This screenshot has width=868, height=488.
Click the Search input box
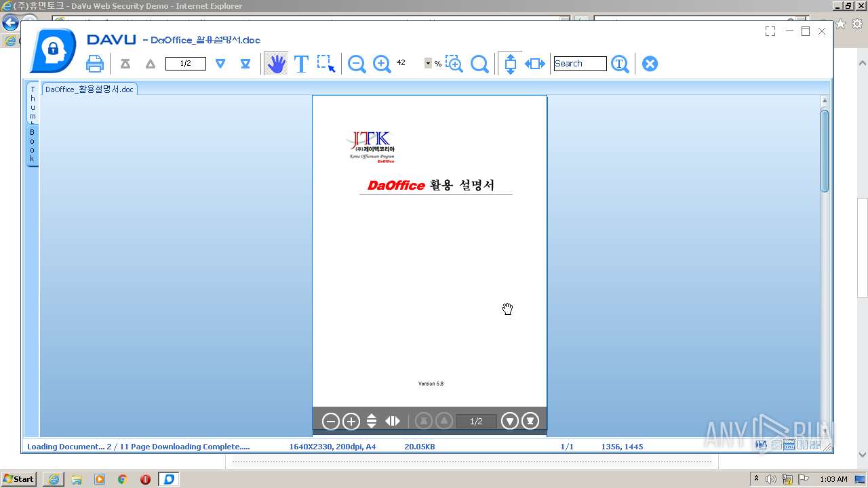580,64
